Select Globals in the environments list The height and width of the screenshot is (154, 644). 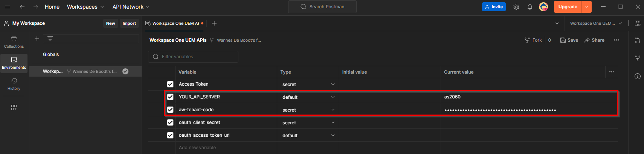[51, 54]
